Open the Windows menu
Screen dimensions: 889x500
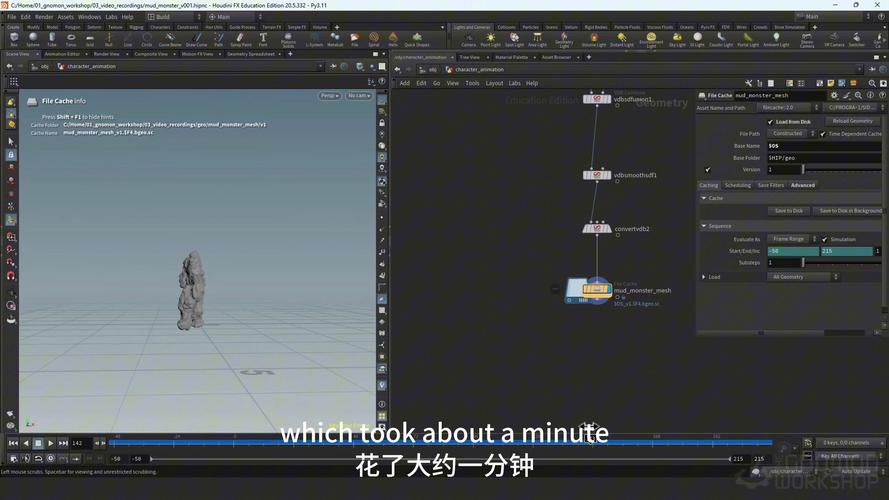89,17
